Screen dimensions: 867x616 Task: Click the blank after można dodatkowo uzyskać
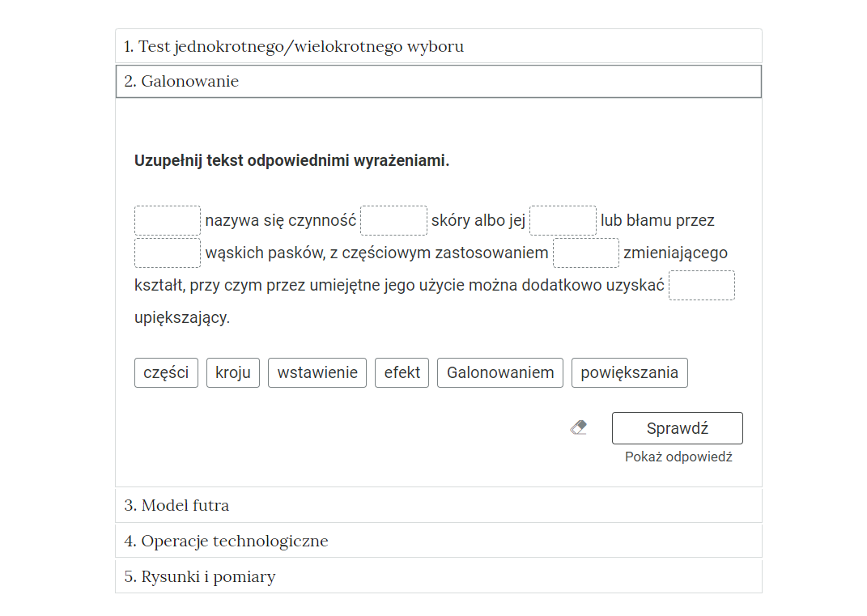[701, 284]
